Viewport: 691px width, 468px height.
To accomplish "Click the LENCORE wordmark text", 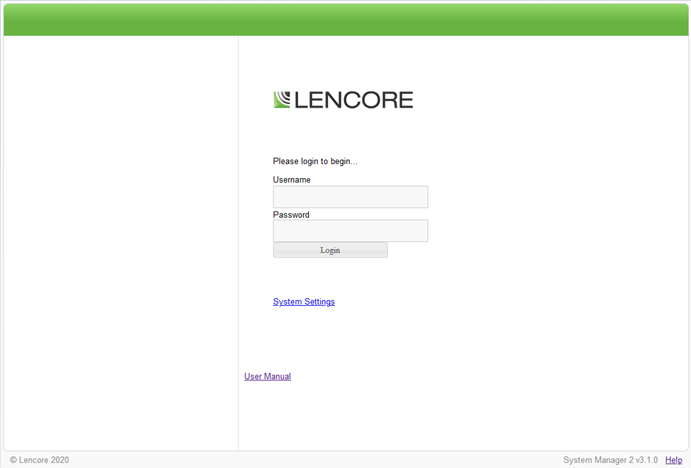I will tap(352, 100).
